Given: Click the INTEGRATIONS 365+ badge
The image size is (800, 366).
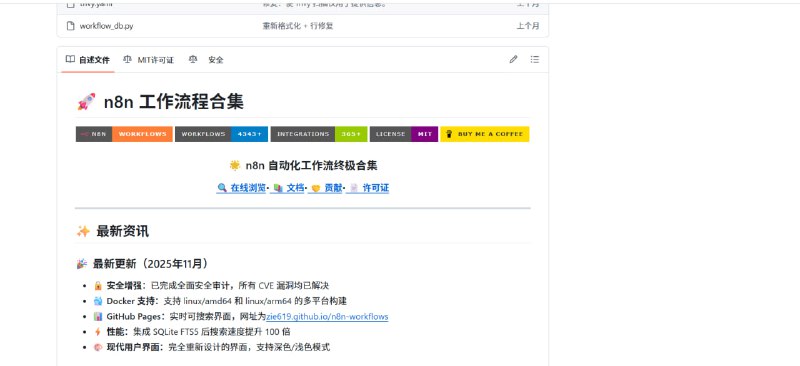Looking at the screenshot, I should pyautogui.click(x=319, y=134).
